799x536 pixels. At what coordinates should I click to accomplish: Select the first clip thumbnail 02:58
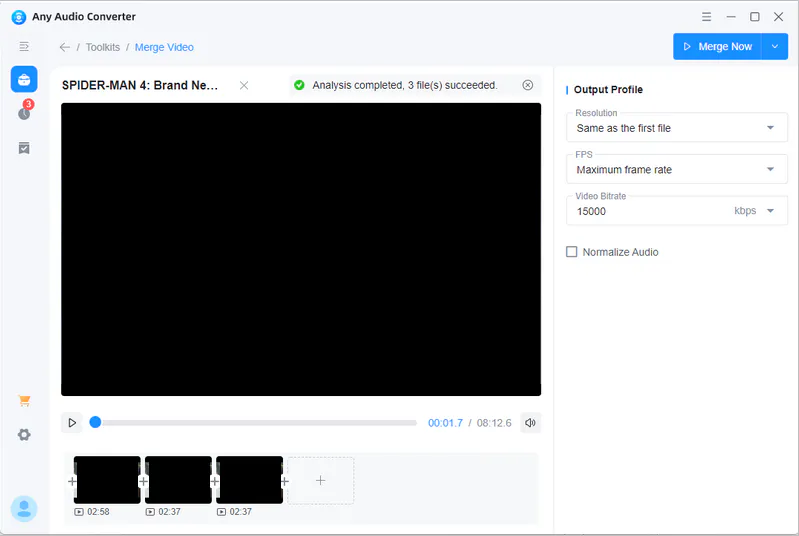(108, 480)
